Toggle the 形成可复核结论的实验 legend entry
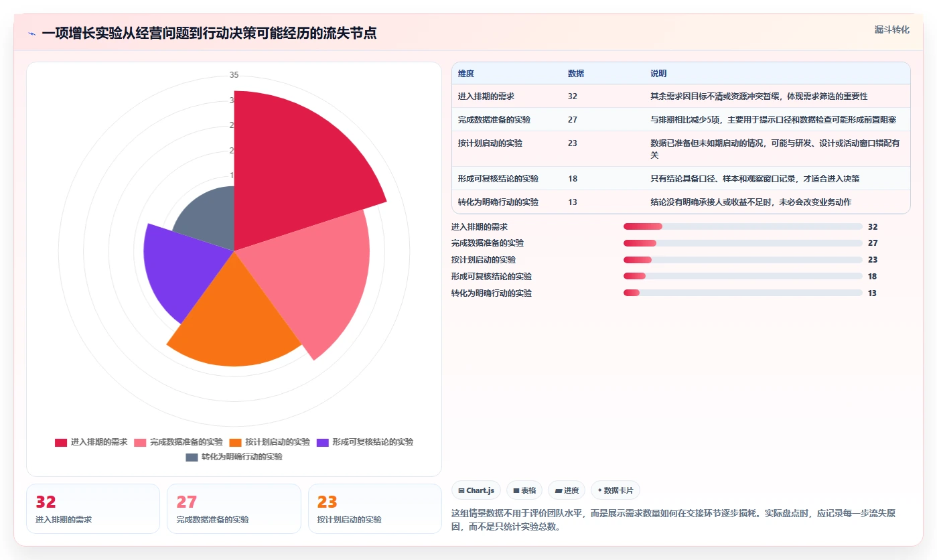 (365, 442)
